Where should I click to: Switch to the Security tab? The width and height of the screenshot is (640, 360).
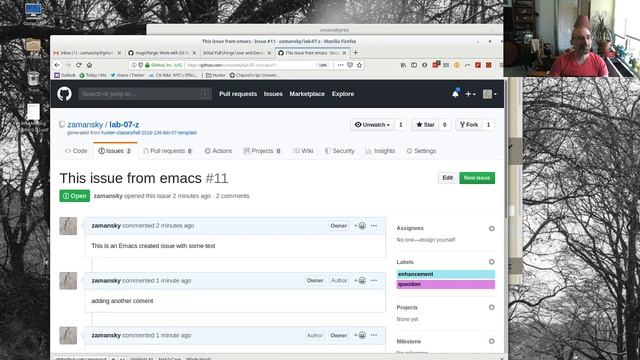[x=340, y=151]
